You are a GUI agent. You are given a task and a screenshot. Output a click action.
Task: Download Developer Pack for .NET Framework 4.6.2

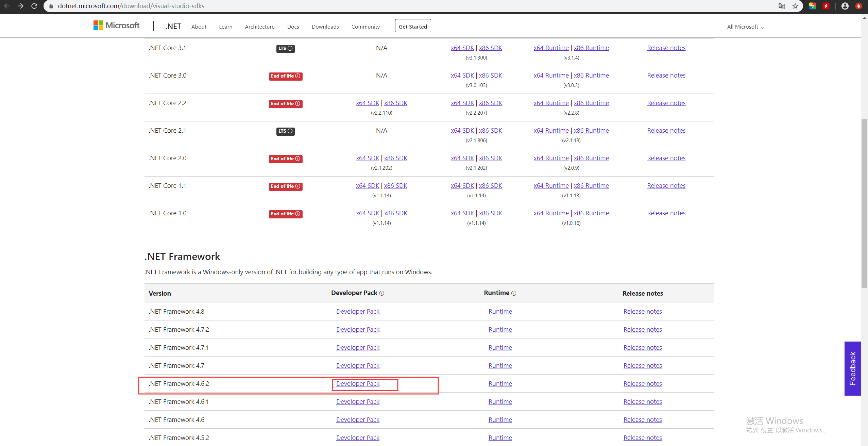[x=358, y=383]
